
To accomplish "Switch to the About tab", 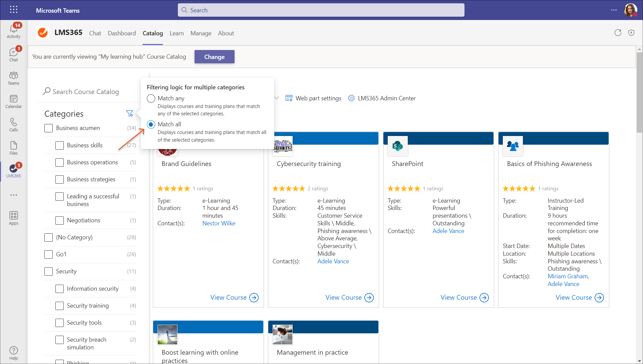I will (226, 33).
